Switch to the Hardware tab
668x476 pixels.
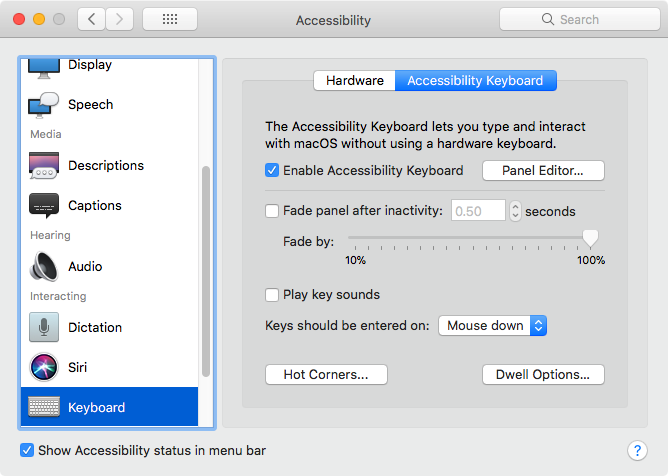[x=354, y=81]
